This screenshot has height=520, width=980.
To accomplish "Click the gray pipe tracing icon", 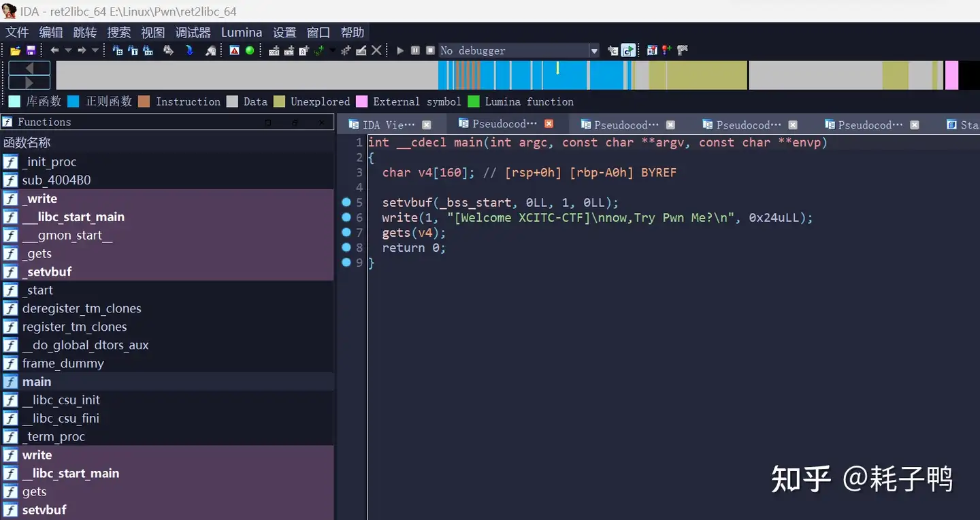I will (683, 50).
